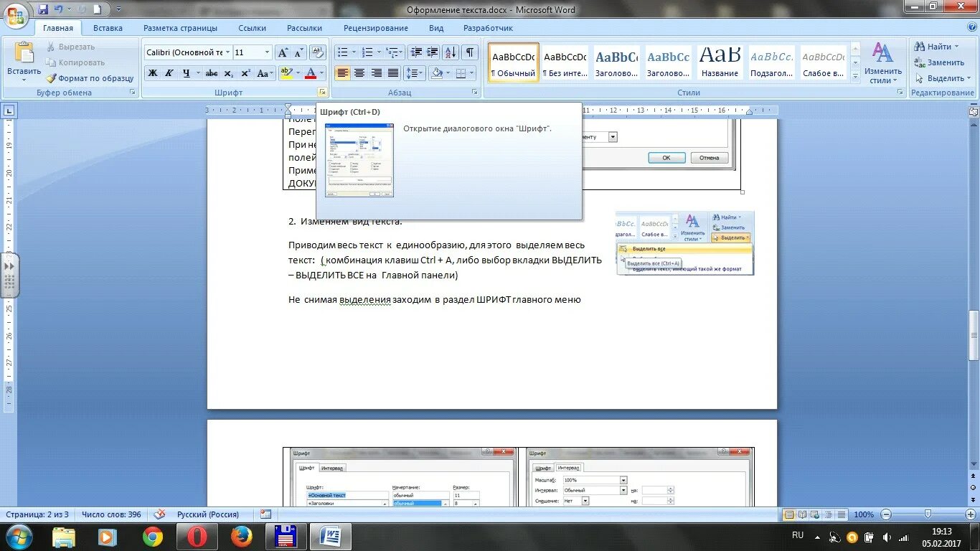This screenshot has height=551, width=980.
Task: Apply strikethrough formatting
Action: point(212,73)
